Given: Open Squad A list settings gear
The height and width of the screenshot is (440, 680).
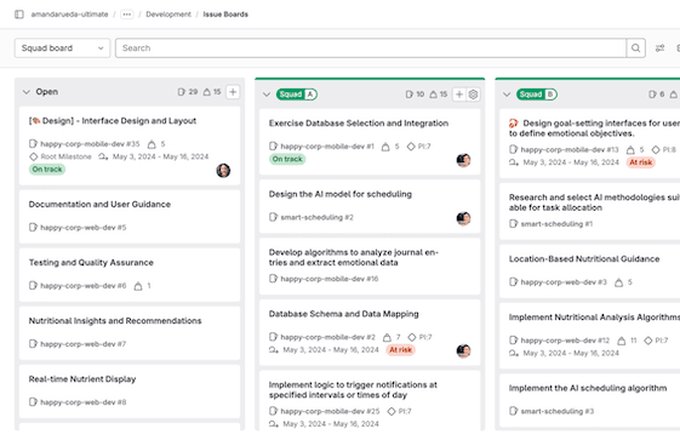Looking at the screenshot, I should 473,95.
